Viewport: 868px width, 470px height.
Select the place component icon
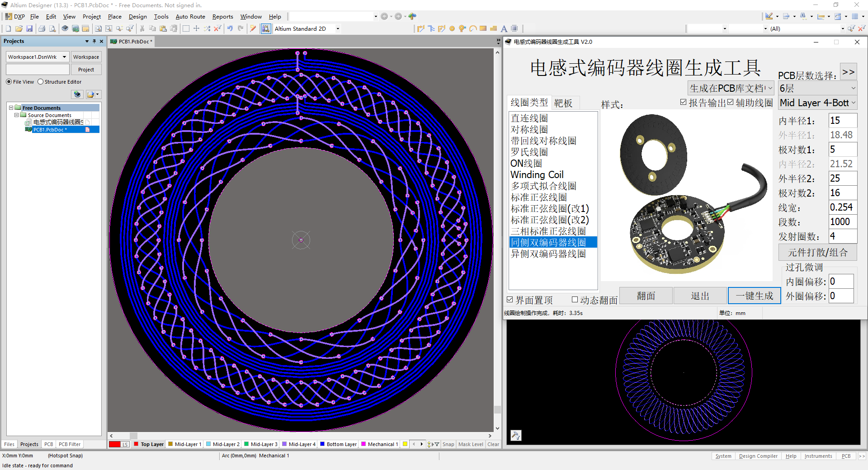[x=514, y=28]
